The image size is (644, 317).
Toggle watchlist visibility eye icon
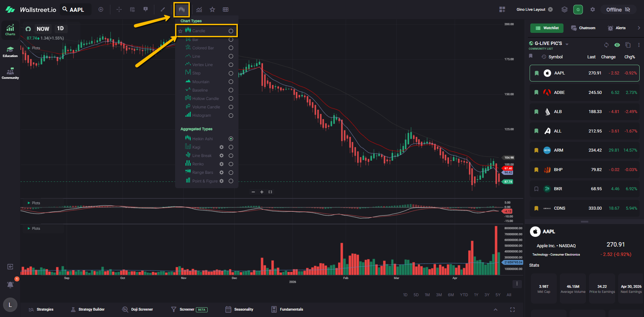pos(617,45)
